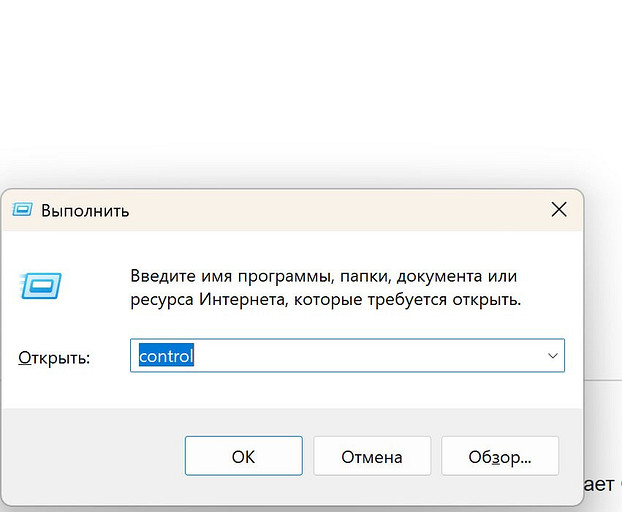This screenshot has height=512, width=622.
Task: Click the Выполнить title text
Action: click(x=85, y=211)
